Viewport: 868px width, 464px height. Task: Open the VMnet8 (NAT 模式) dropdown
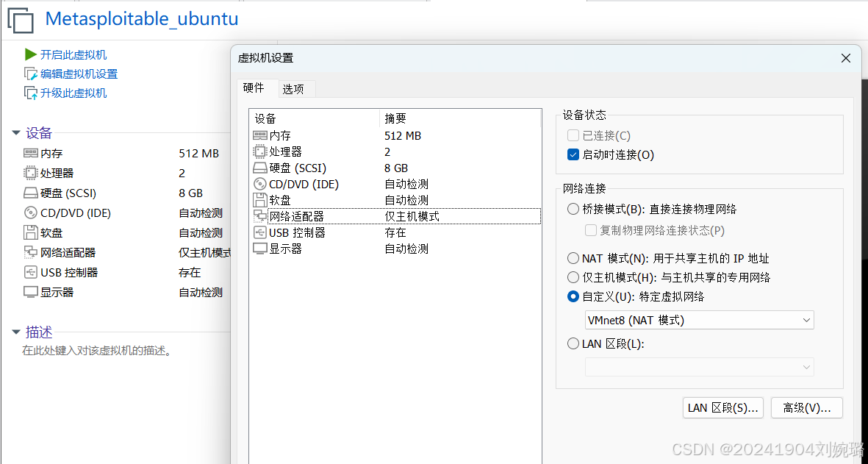(699, 320)
